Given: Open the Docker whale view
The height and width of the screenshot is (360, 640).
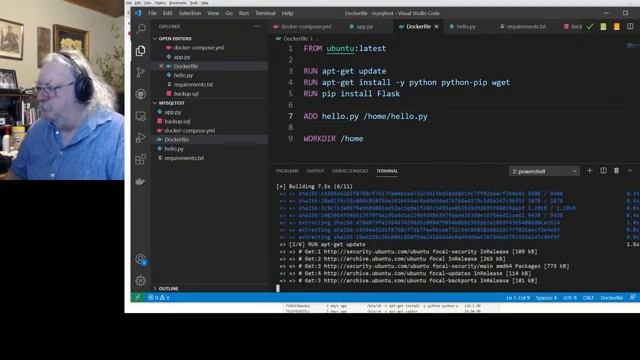Looking at the screenshot, I should [141, 181].
